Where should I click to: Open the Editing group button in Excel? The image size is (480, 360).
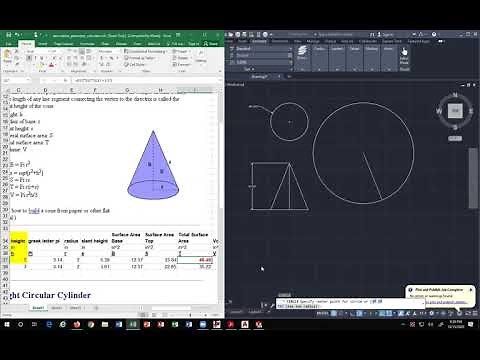point(201,57)
